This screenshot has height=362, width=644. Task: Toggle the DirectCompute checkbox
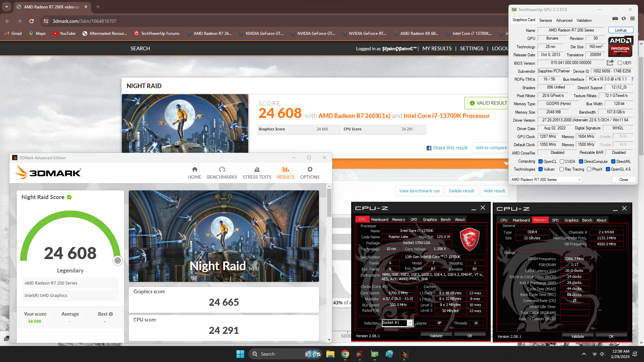point(581,162)
